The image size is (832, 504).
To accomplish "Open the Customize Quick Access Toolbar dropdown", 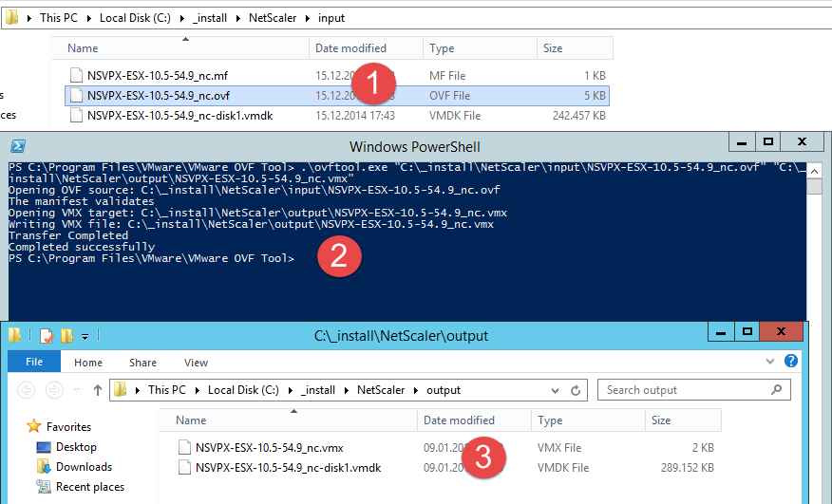I will point(85,336).
